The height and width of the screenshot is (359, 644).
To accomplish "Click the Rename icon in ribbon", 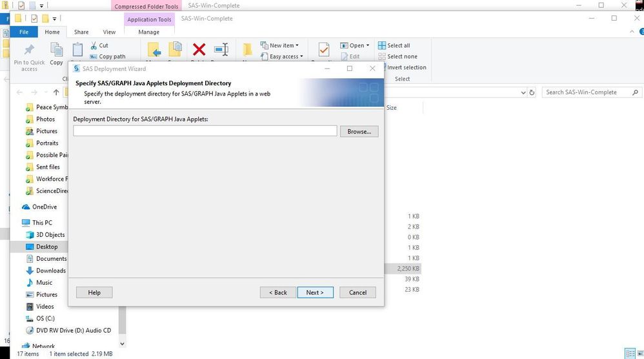I will pyautogui.click(x=221, y=50).
